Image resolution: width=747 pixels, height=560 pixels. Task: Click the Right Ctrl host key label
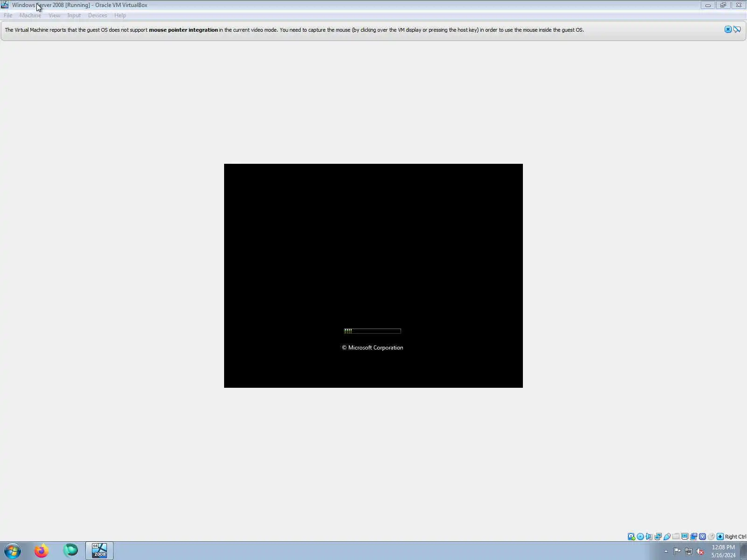tap(735, 537)
